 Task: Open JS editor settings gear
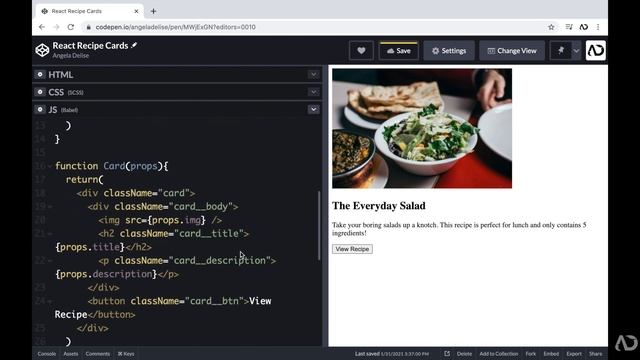[40, 109]
